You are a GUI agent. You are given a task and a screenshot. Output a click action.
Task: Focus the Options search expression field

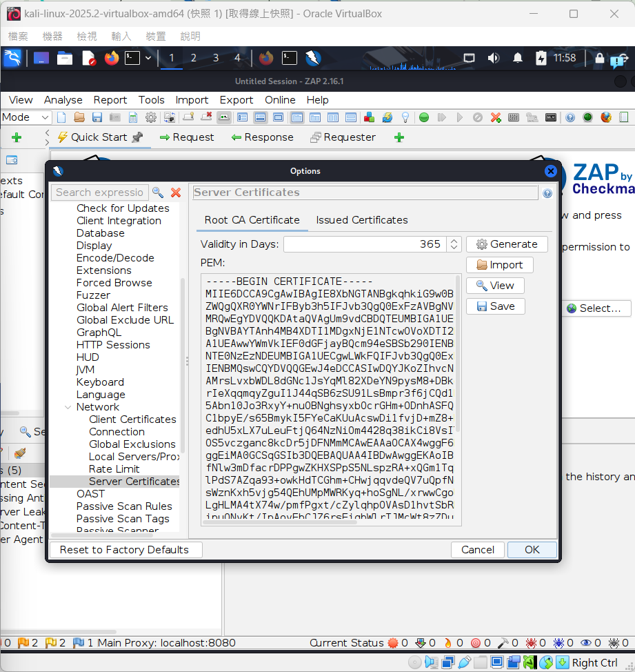(x=100, y=192)
